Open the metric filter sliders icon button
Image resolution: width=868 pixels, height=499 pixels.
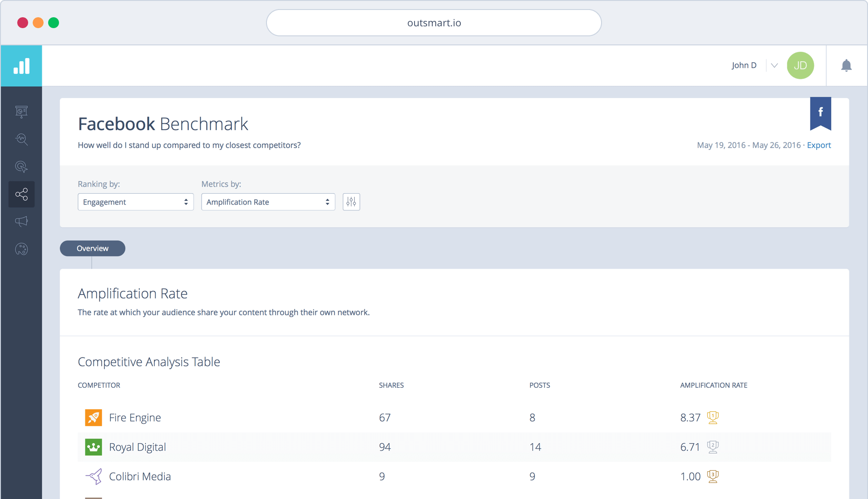click(x=351, y=202)
